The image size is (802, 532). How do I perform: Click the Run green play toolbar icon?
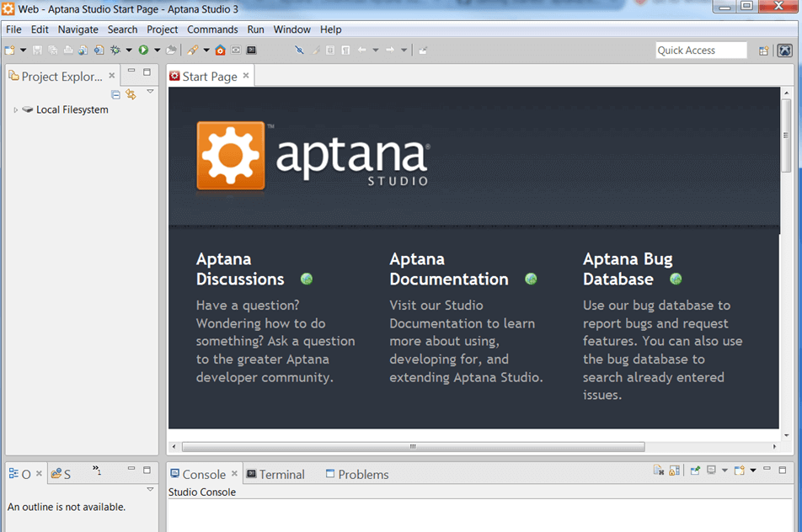point(144,51)
